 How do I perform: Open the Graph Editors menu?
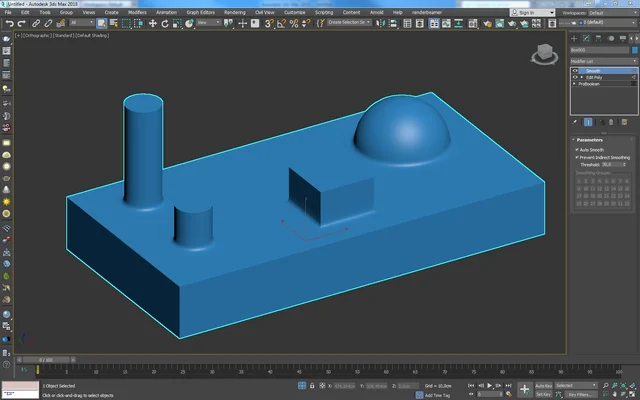click(200, 12)
